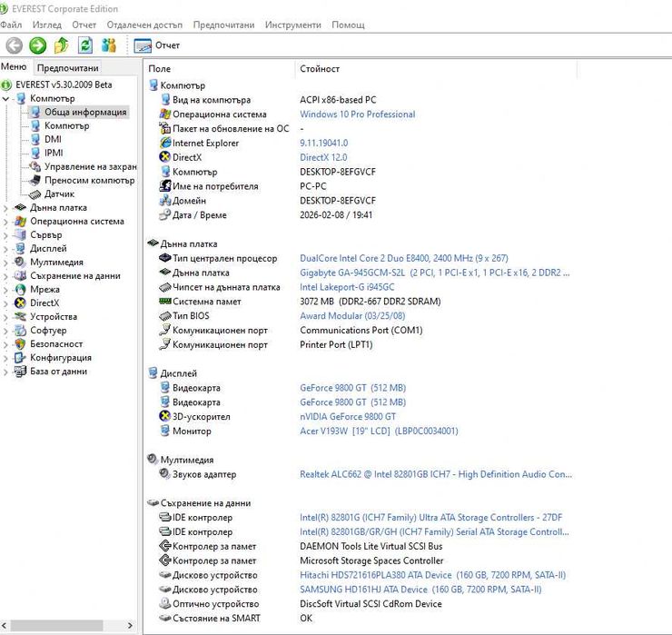Expand the Мрежа tree node
The width and height of the screenshot is (672, 635).
click(x=5, y=290)
